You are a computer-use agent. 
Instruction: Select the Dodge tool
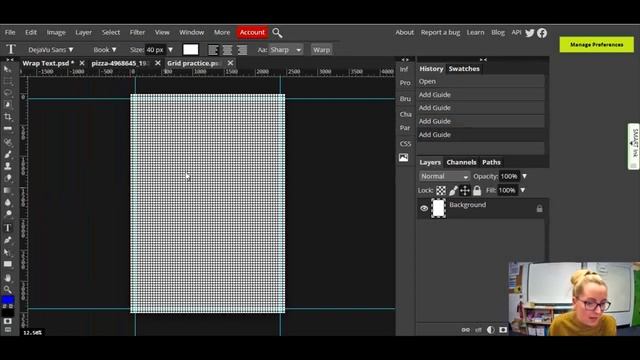(x=7, y=214)
